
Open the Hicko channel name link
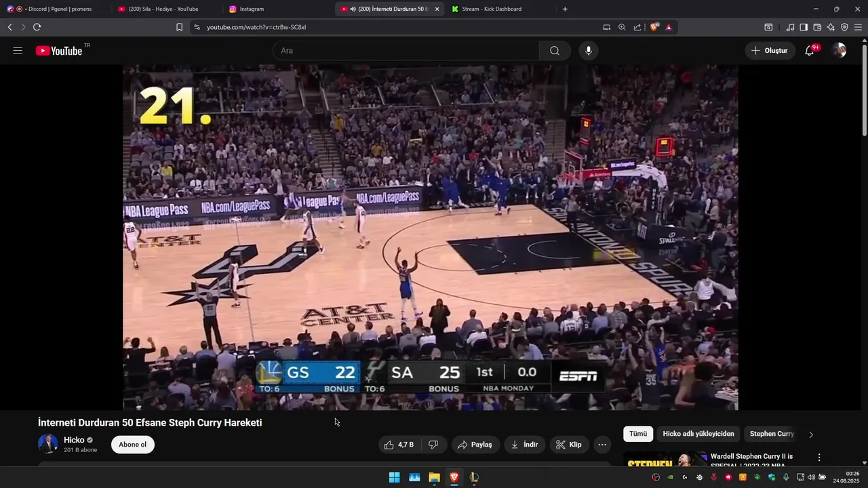tap(74, 440)
